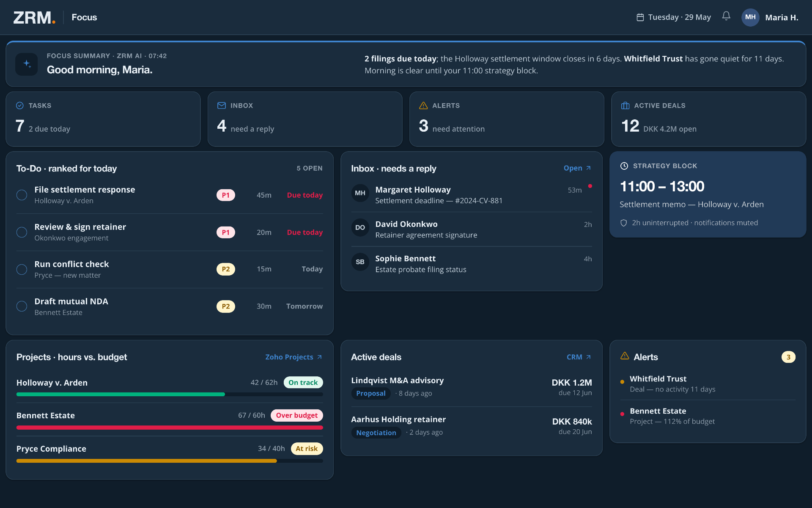
Task: Click the P2 badge on Run conflict check
Action: tap(226, 269)
